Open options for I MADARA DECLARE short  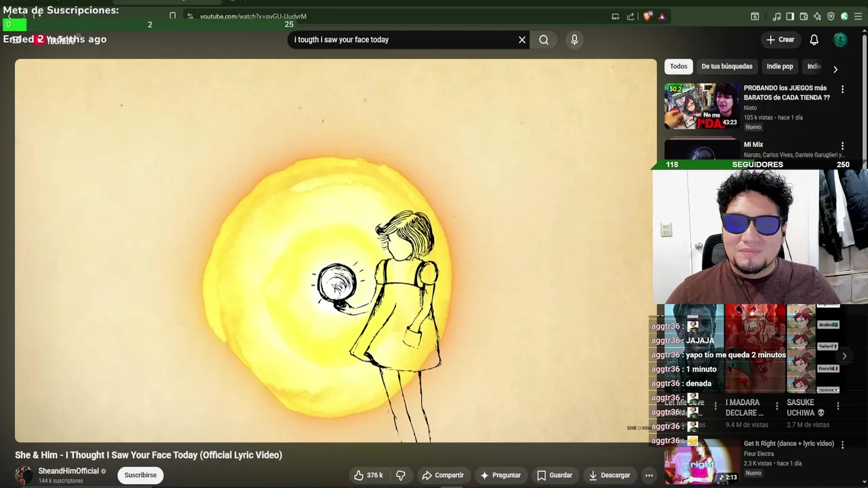coord(777,406)
